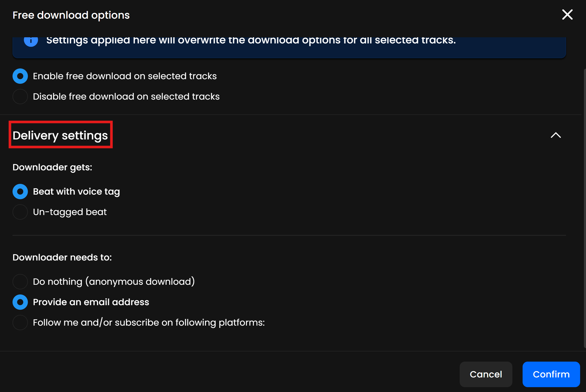Select Provide an email address option

click(x=20, y=302)
